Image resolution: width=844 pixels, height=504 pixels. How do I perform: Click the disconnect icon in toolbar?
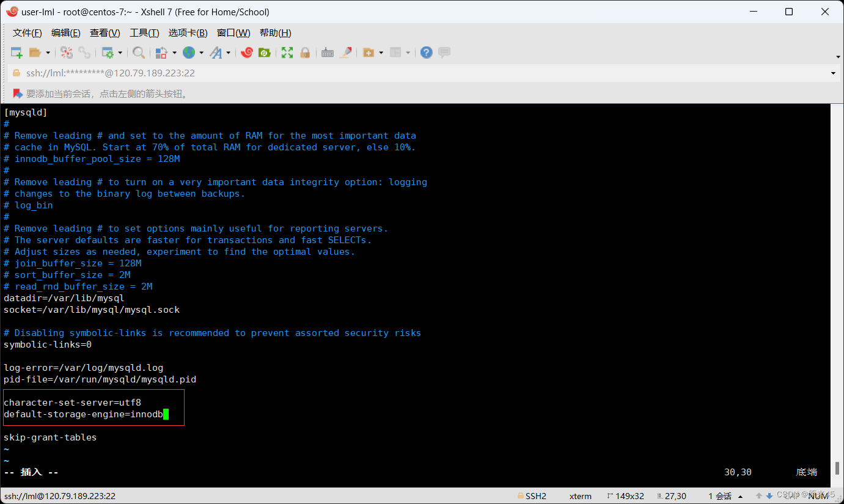pos(67,53)
